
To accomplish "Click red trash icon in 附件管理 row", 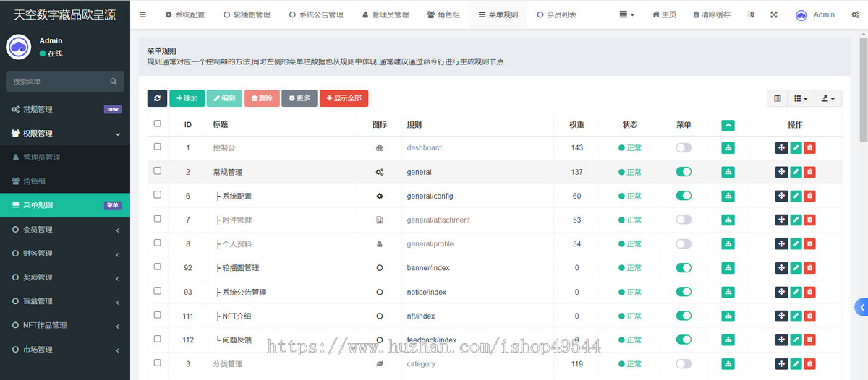I will tap(809, 220).
